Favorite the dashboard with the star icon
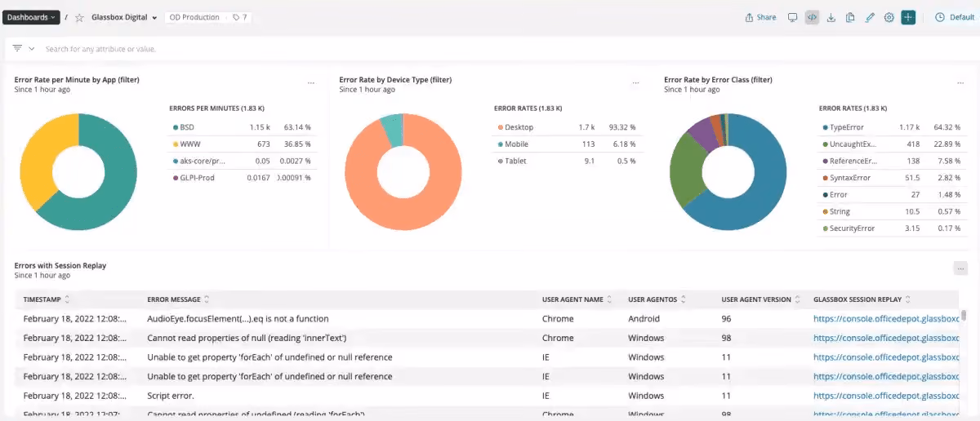980x421 pixels. point(79,17)
